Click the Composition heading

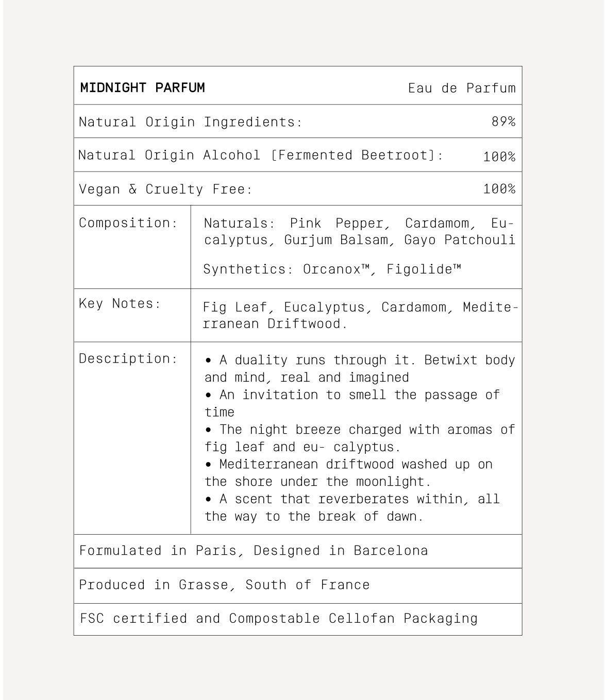tap(128, 223)
